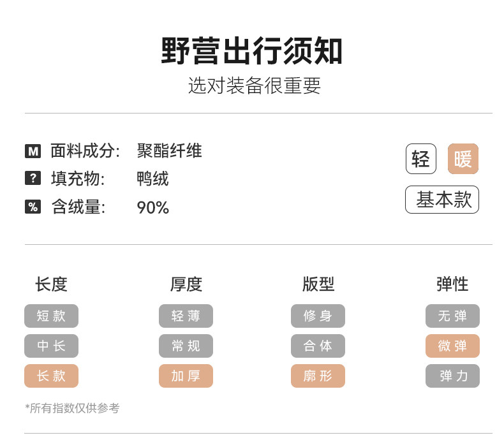Select 中长 length option
Screen dimensions: 504x440
pos(51,346)
